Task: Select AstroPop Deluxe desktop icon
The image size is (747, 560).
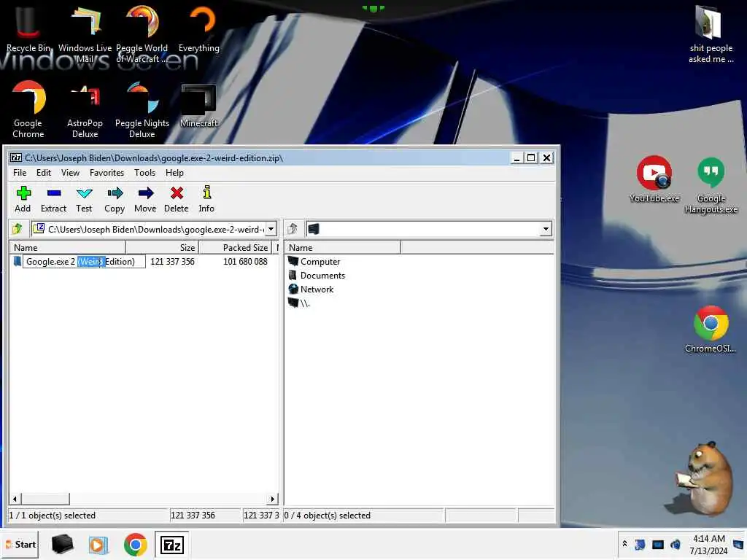Action: pos(85,109)
